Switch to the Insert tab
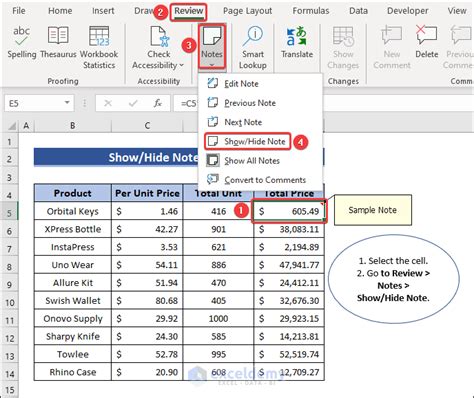Image resolution: width=474 pixels, height=398 pixels. (103, 11)
